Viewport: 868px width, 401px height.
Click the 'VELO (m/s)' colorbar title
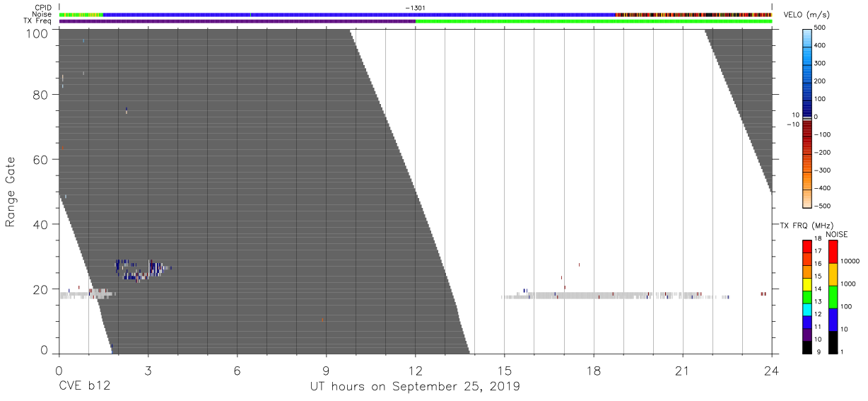tap(808, 15)
